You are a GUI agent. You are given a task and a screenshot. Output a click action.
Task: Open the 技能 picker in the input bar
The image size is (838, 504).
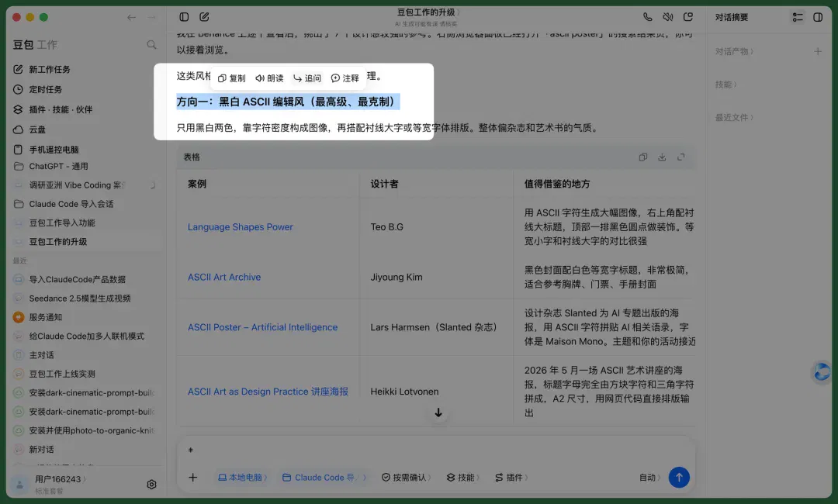(x=462, y=478)
